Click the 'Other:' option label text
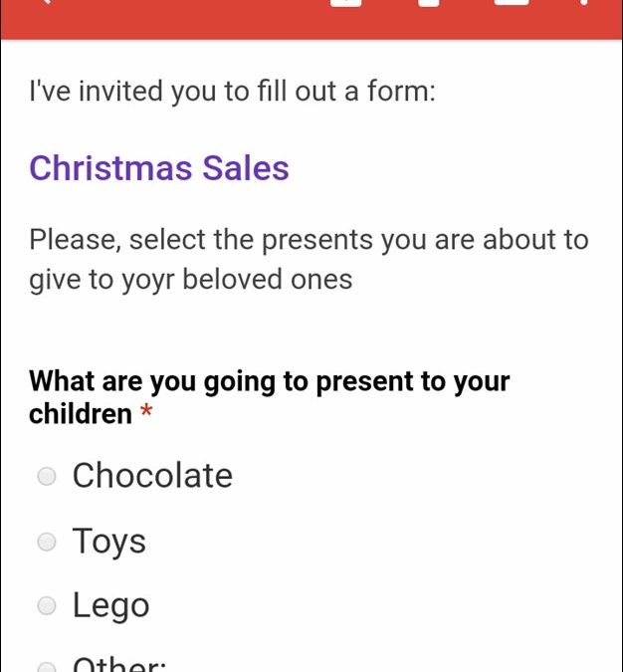 click(119, 665)
